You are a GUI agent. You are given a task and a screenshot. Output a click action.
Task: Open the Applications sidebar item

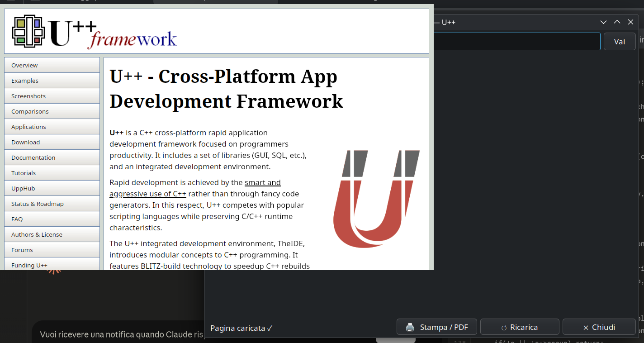(52, 127)
